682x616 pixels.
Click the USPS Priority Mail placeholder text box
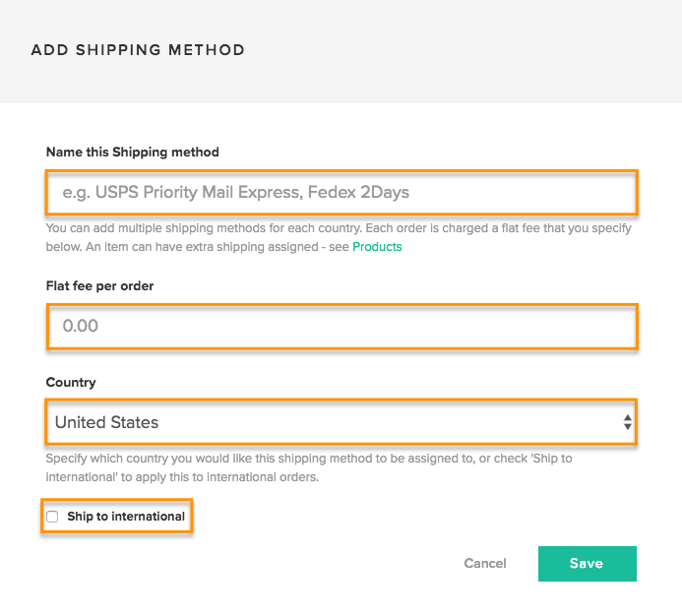coord(341,192)
